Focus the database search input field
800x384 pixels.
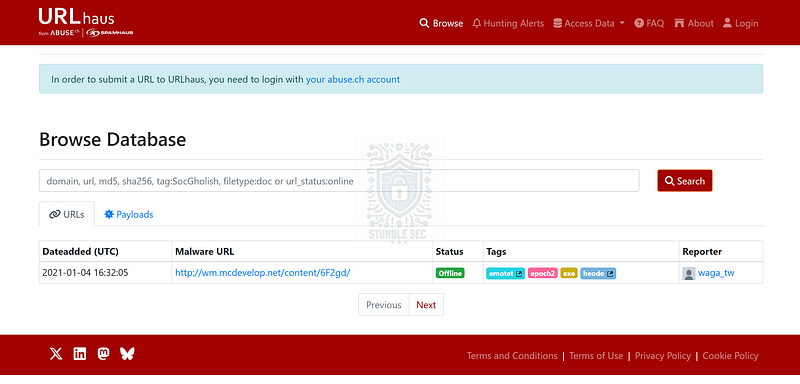pos(339,181)
